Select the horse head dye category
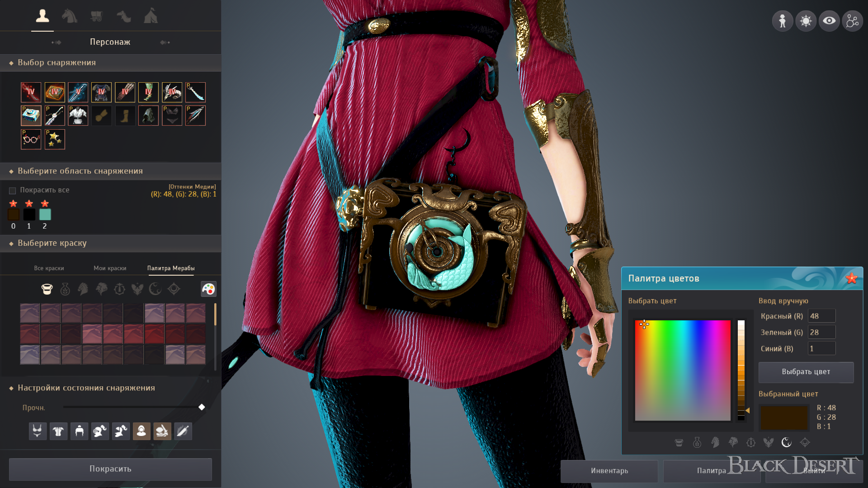The height and width of the screenshot is (488, 868). 83,289
